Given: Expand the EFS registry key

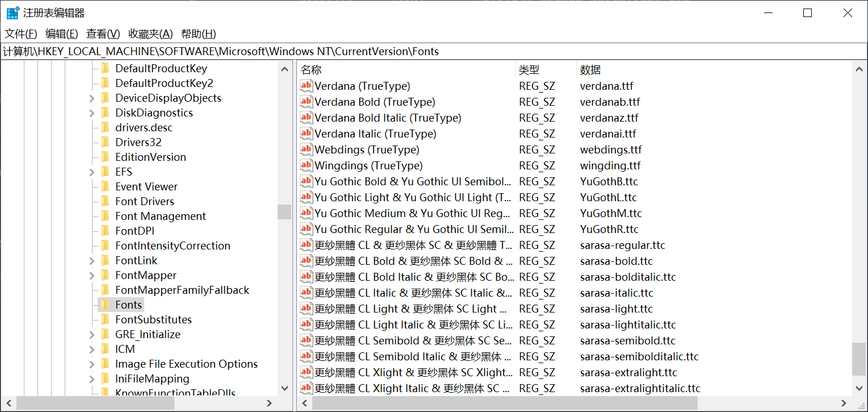Looking at the screenshot, I should (92, 172).
